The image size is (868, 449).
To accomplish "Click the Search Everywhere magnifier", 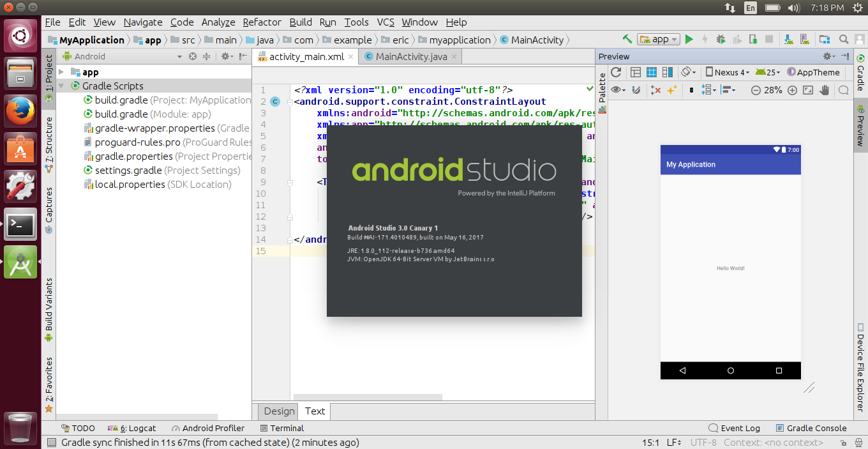I will pos(844,40).
